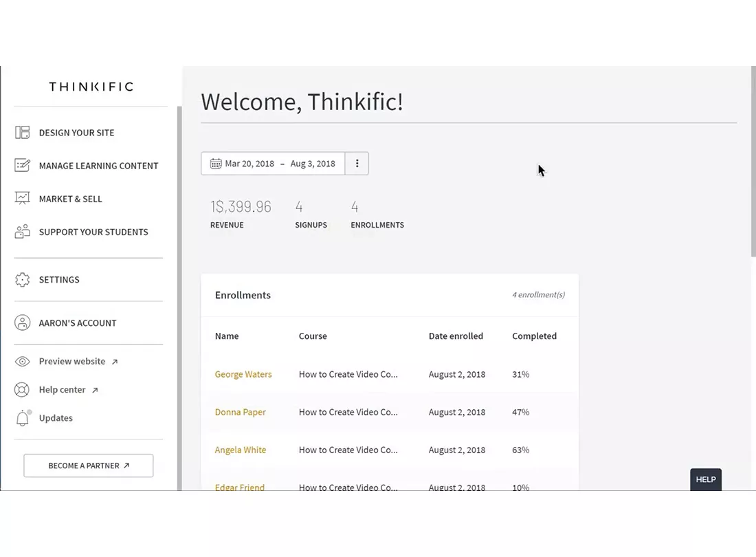Click George Waters' 31% completion
Screen dimensions: 756x557
click(x=521, y=374)
